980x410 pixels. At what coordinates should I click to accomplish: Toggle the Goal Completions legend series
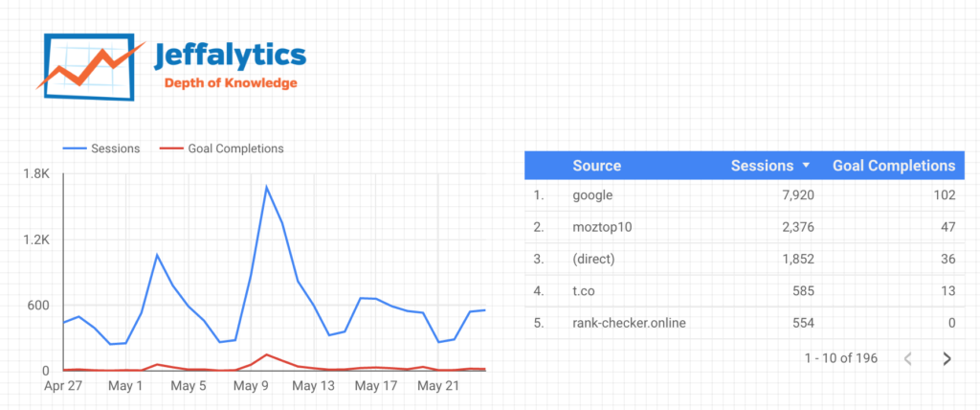[x=221, y=148]
